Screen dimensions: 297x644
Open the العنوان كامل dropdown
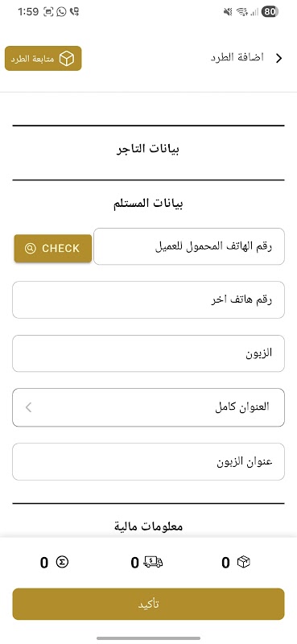pyautogui.click(x=148, y=407)
